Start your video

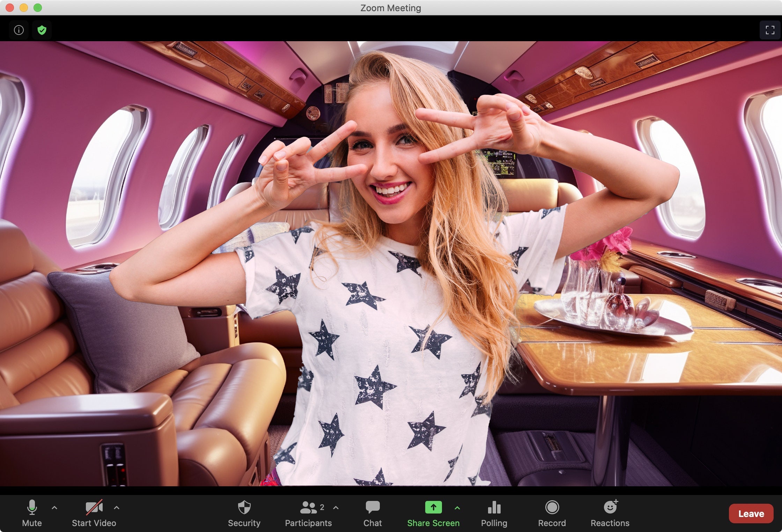pos(94,512)
